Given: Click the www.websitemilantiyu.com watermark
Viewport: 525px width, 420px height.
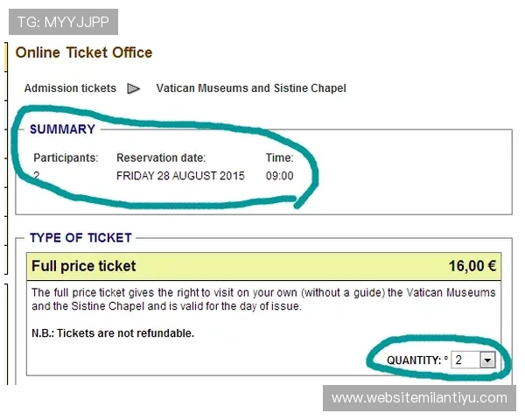Looking at the screenshot, I should [x=419, y=398].
